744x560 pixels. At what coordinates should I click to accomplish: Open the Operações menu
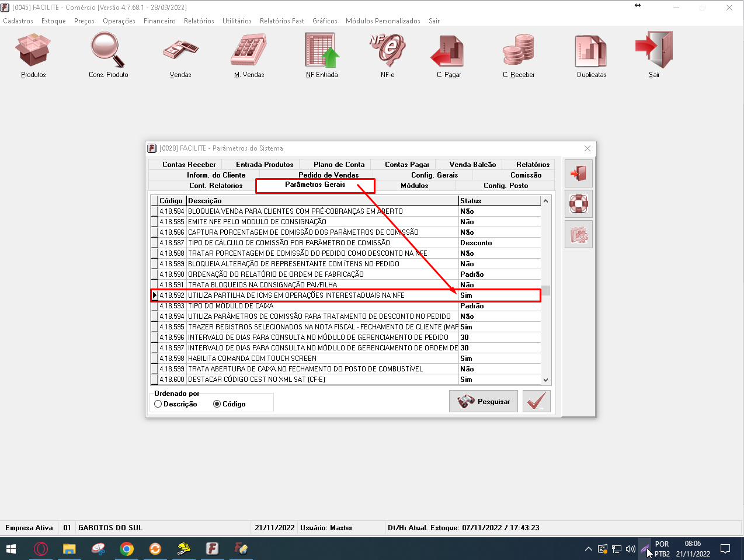pyautogui.click(x=119, y=21)
